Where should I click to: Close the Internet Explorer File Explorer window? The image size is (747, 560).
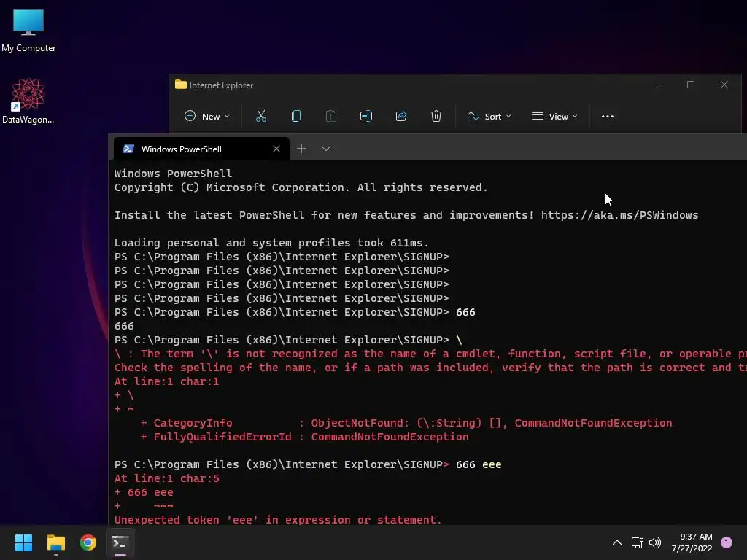pyautogui.click(x=724, y=85)
